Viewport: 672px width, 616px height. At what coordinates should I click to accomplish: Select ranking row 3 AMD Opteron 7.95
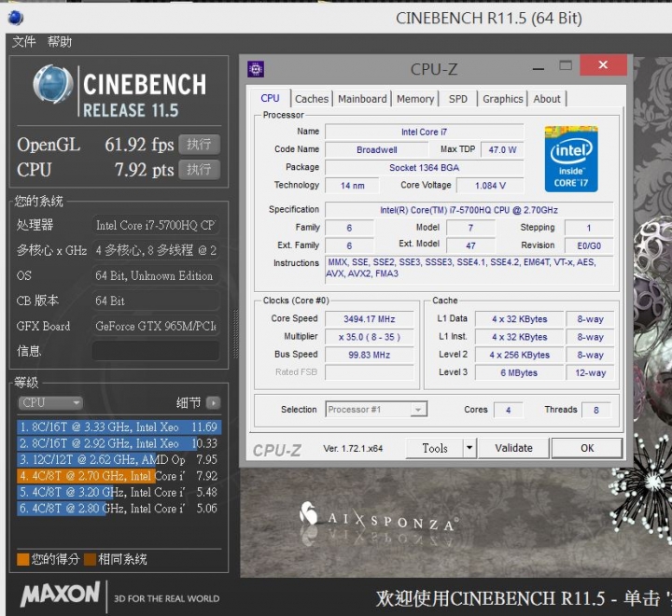pyautogui.click(x=119, y=459)
